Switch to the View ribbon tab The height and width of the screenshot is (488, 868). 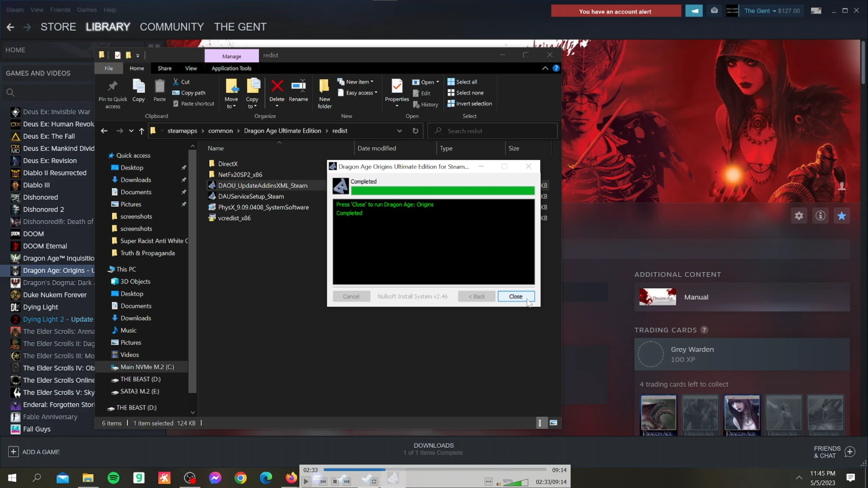point(191,68)
